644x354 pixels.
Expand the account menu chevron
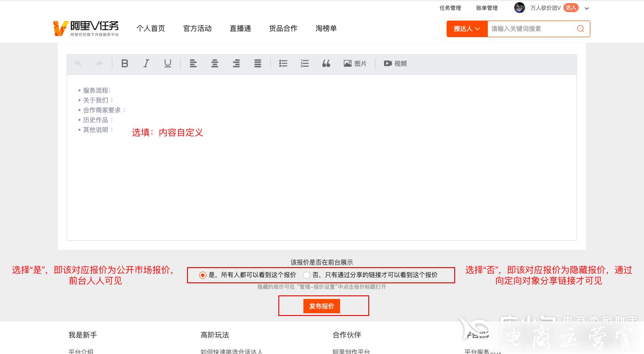[x=587, y=8]
